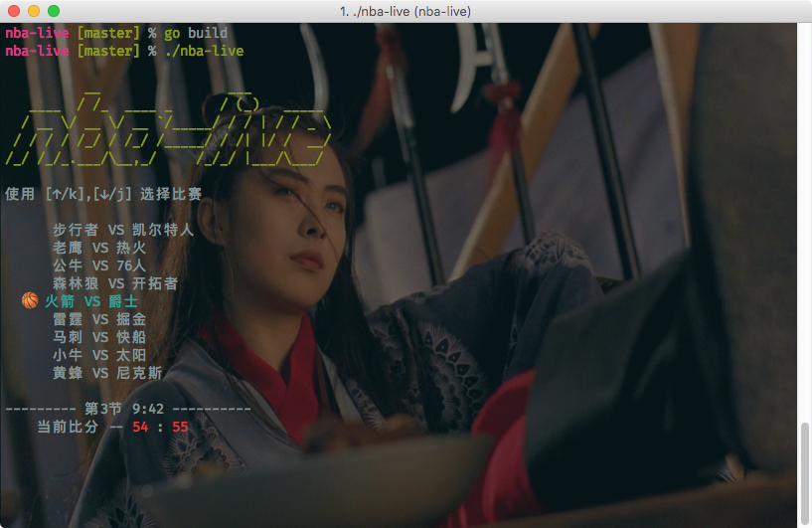
Task: Select the 森林狼 VS 开拓者 game row
Action: (115, 283)
